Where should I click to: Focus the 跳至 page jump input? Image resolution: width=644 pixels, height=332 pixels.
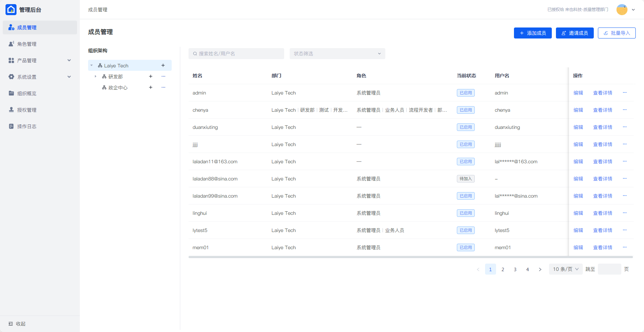pos(609,269)
